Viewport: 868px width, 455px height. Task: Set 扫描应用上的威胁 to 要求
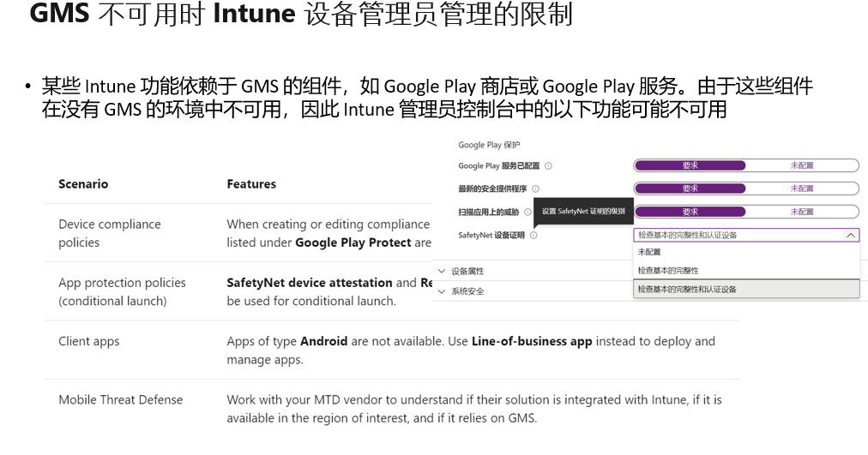(690, 212)
